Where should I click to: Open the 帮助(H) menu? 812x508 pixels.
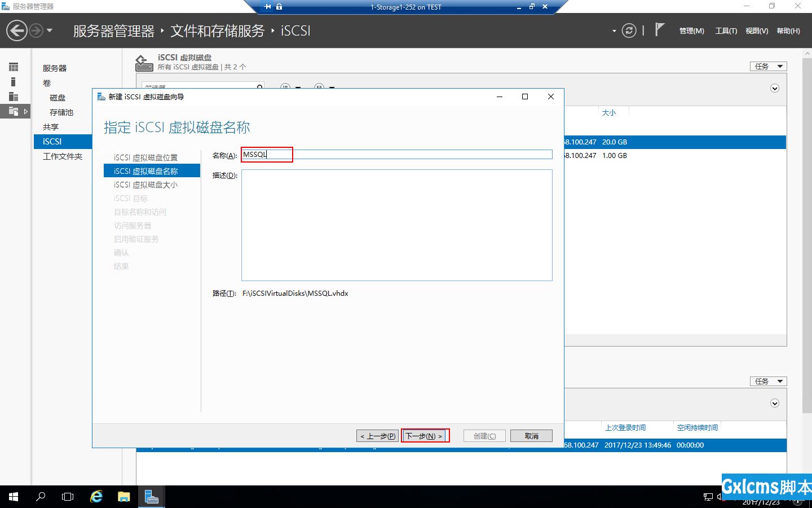[788, 31]
